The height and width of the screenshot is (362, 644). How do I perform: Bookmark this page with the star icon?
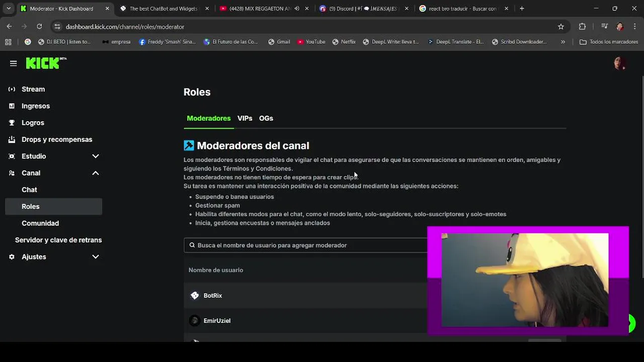(x=561, y=27)
